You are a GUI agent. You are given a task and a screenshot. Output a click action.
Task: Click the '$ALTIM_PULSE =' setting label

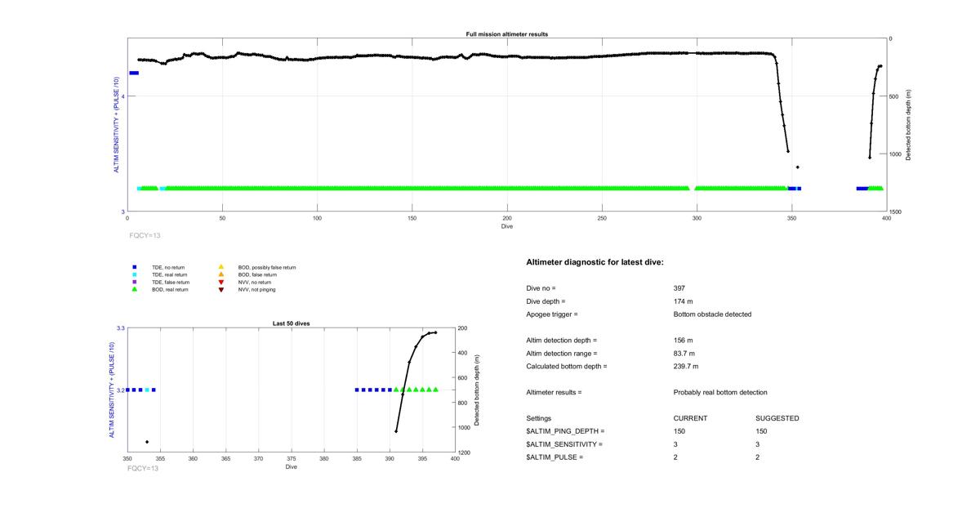[555, 458]
